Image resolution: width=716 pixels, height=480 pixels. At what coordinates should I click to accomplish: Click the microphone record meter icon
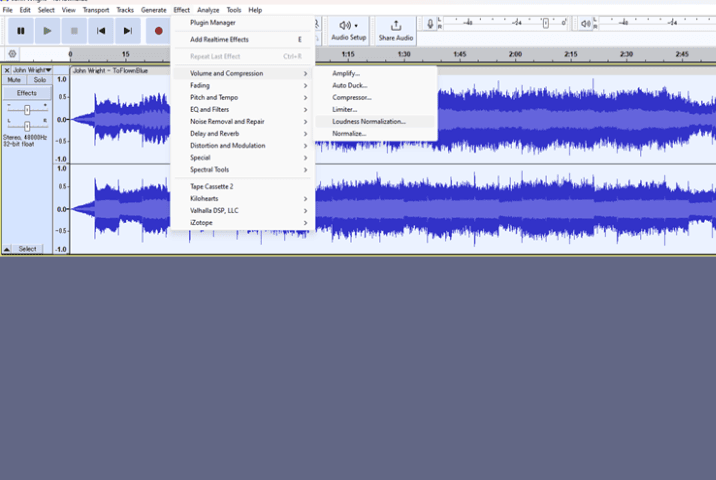point(430,24)
